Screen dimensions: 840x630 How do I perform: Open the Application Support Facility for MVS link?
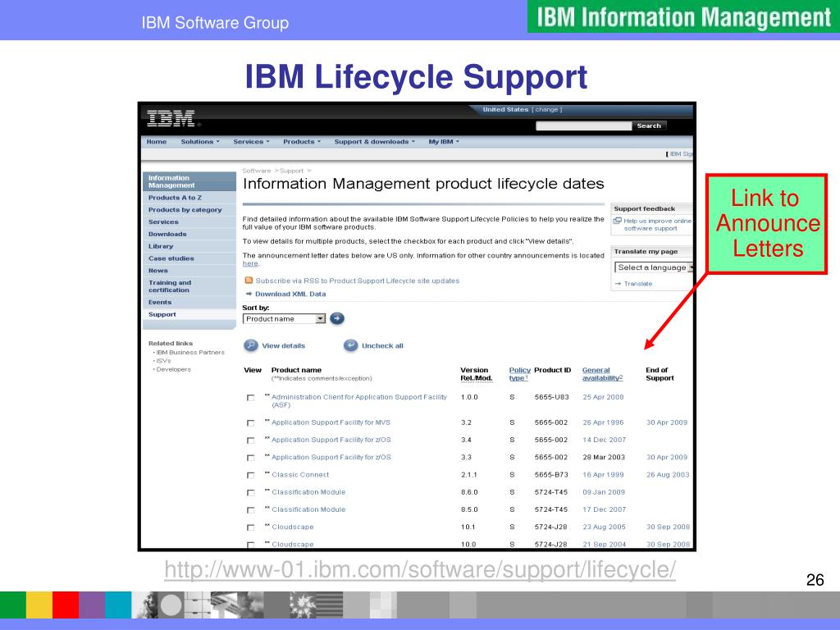coord(331,422)
